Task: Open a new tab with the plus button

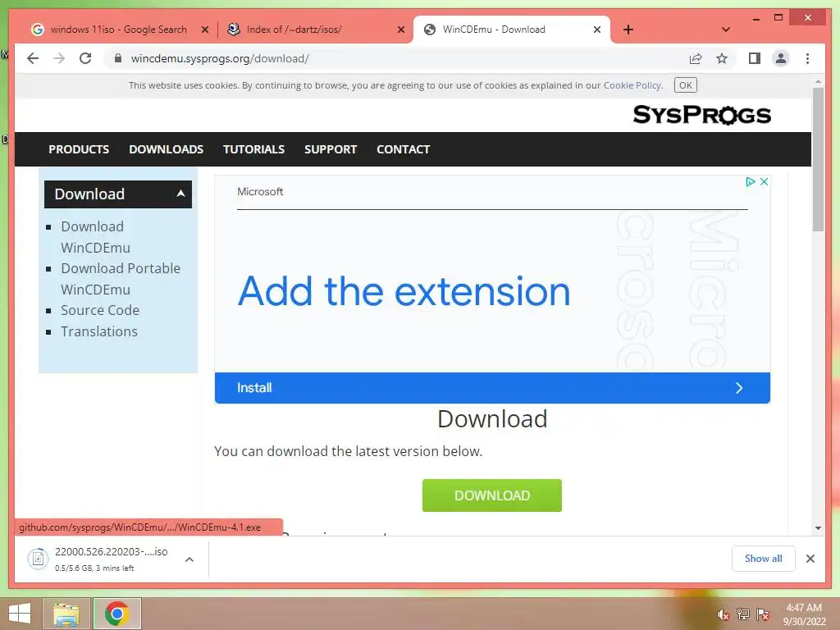Action: [x=628, y=30]
